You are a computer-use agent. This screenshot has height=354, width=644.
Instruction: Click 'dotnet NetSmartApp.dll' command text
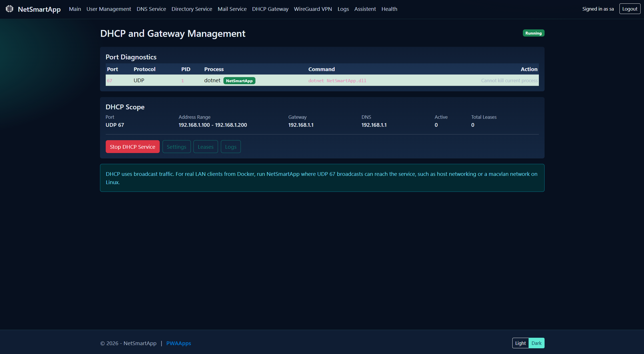pyautogui.click(x=337, y=81)
